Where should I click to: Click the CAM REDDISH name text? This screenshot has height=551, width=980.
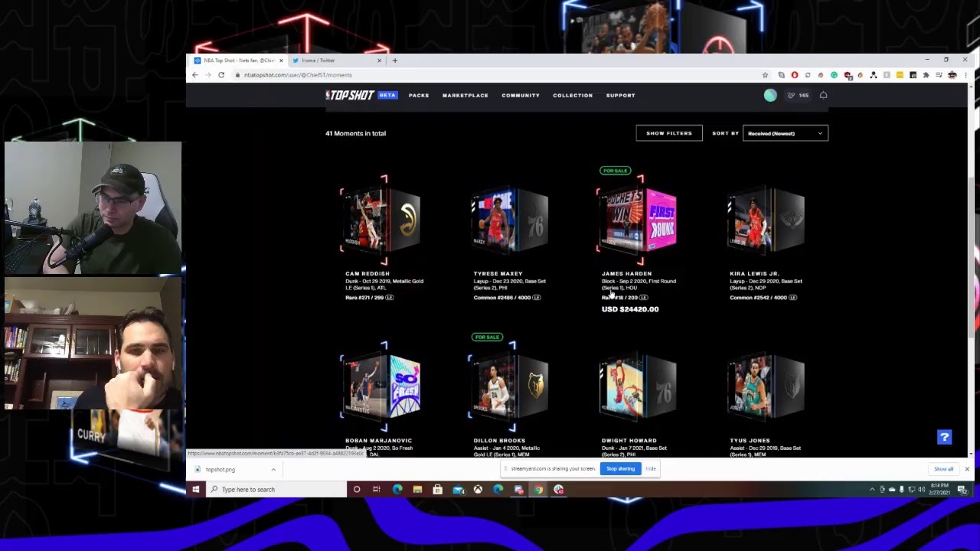tap(367, 273)
